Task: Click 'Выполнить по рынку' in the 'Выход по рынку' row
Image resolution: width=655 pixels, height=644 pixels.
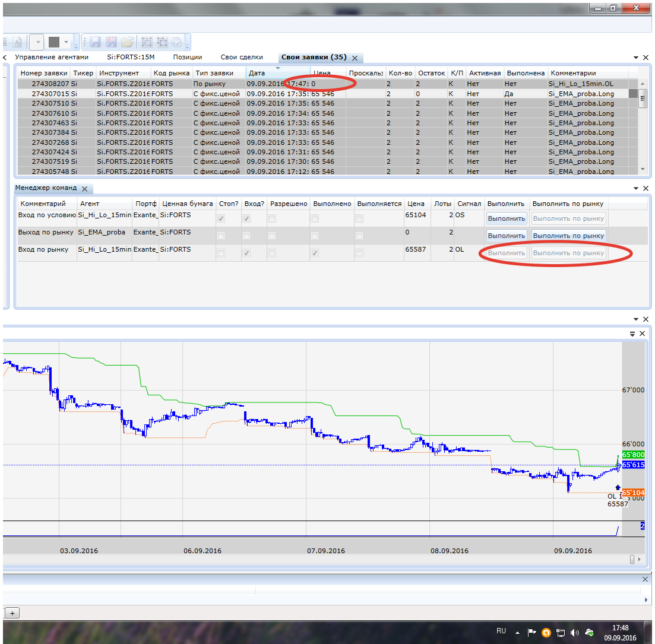Action: 568,236
